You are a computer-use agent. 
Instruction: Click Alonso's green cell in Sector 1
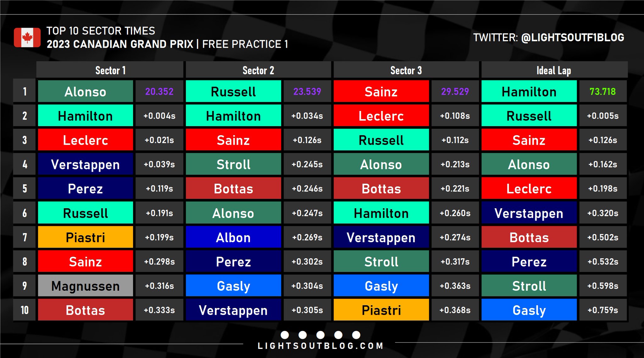pos(86,92)
